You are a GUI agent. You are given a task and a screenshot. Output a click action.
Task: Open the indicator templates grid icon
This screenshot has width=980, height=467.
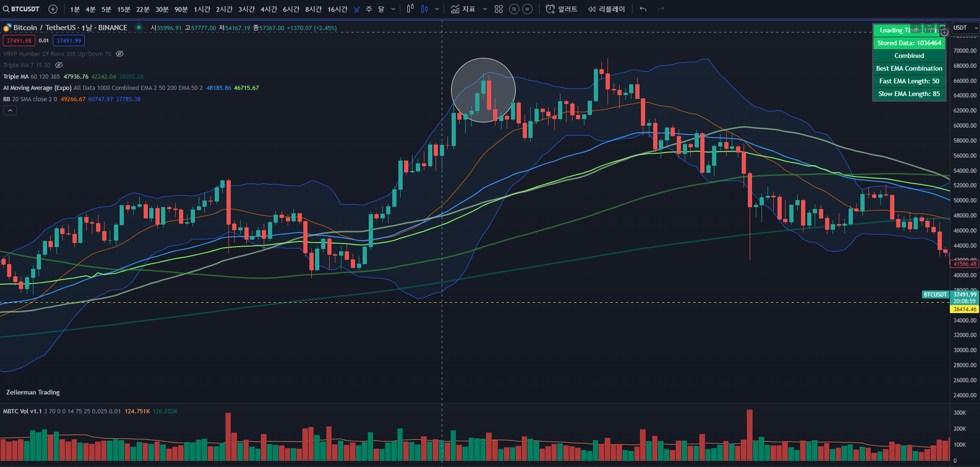[x=499, y=9]
